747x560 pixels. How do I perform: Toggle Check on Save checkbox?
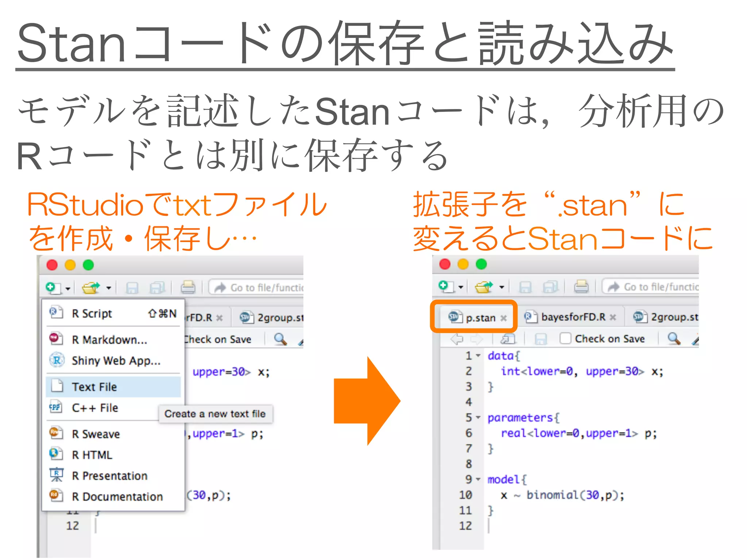(x=565, y=339)
